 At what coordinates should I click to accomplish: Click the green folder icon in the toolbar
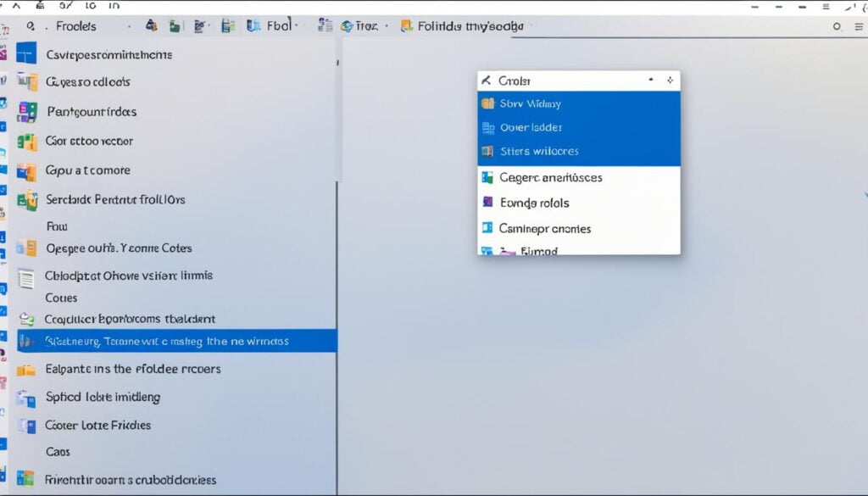point(175,26)
